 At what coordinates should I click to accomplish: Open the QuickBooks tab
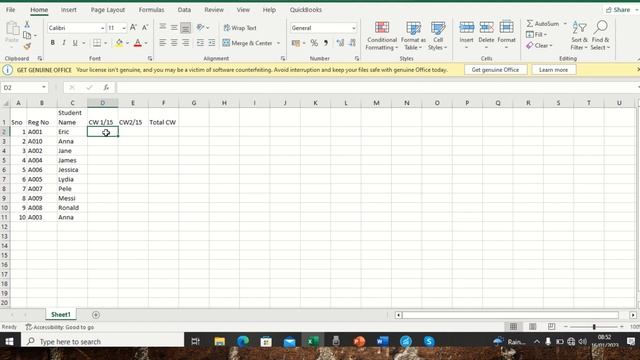coord(306,10)
